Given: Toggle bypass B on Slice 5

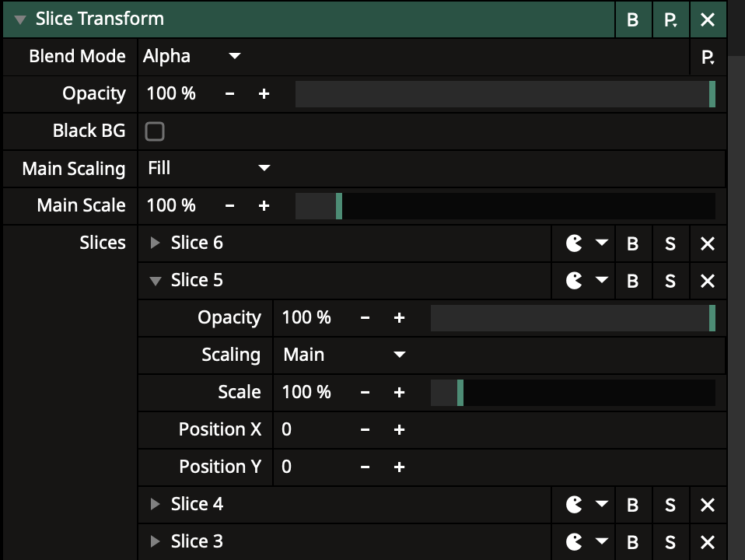Looking at the screenshot, I should 632,281.
